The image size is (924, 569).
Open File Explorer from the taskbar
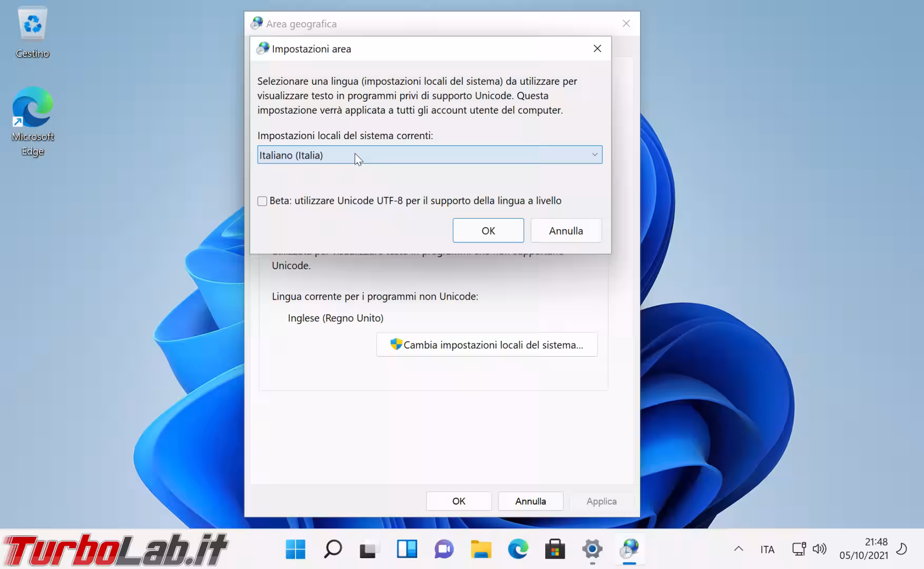coord(481,549)
